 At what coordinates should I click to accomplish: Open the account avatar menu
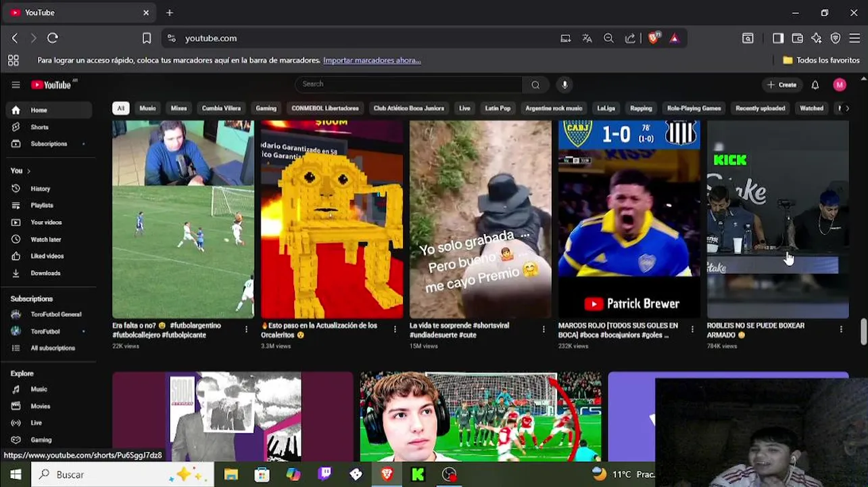pos(840,85)
